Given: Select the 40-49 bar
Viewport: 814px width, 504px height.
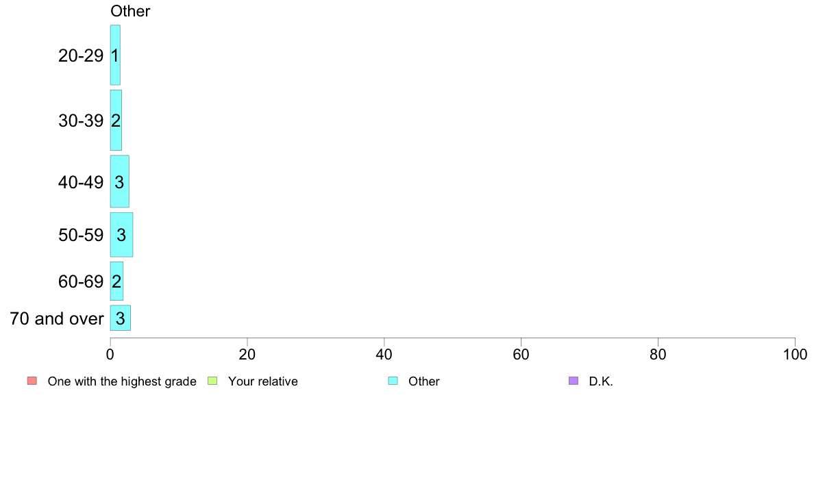Looking at the screenshot, I should tap(119, 181).
